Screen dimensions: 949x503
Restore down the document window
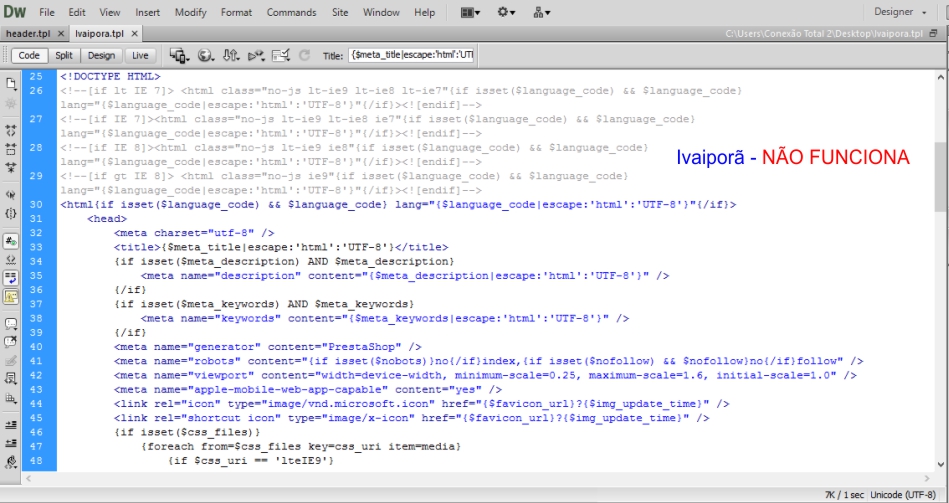(933, 34)
